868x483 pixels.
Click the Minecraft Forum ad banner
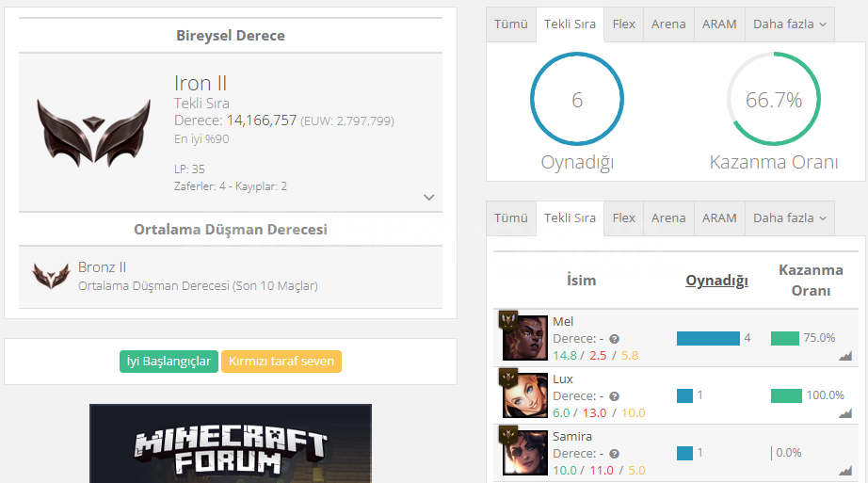(231, 443)
